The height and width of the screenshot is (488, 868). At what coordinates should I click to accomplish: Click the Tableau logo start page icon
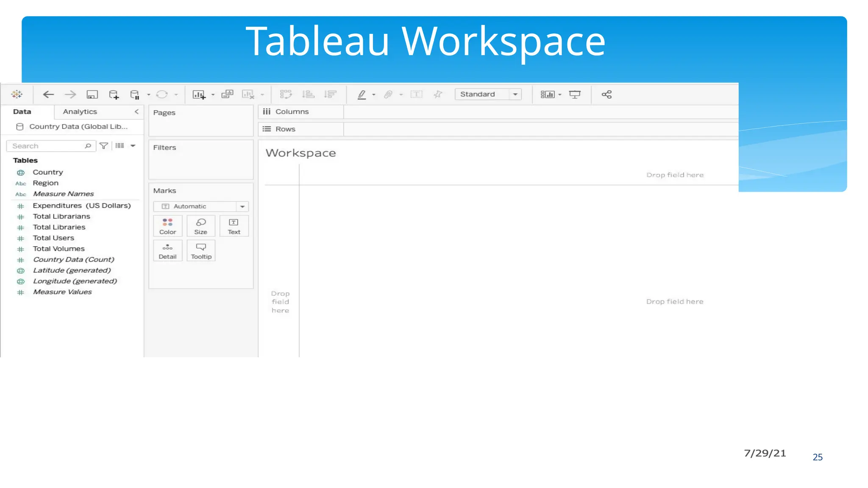17,94
